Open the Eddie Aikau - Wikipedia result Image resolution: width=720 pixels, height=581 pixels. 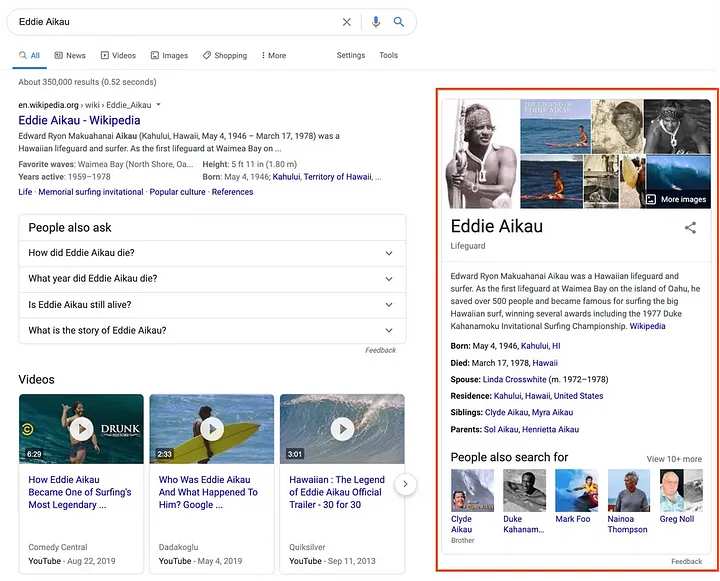tap(79, 121)
